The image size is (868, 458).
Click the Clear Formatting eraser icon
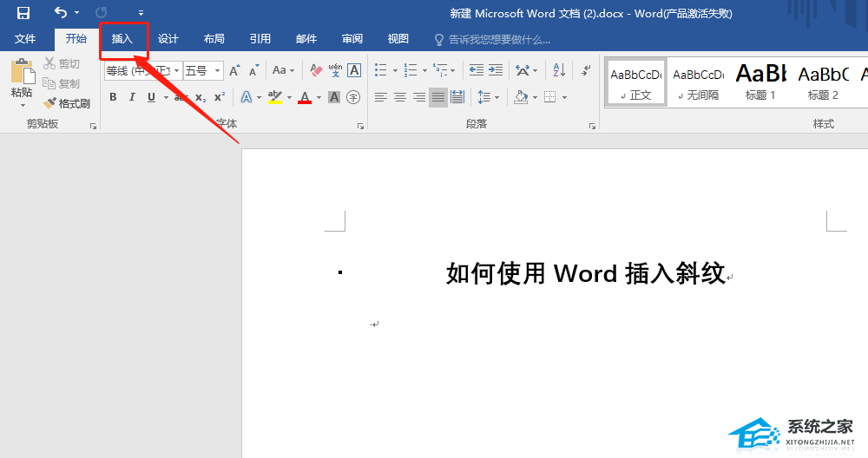pyautogui.click(x=316, y=70)
